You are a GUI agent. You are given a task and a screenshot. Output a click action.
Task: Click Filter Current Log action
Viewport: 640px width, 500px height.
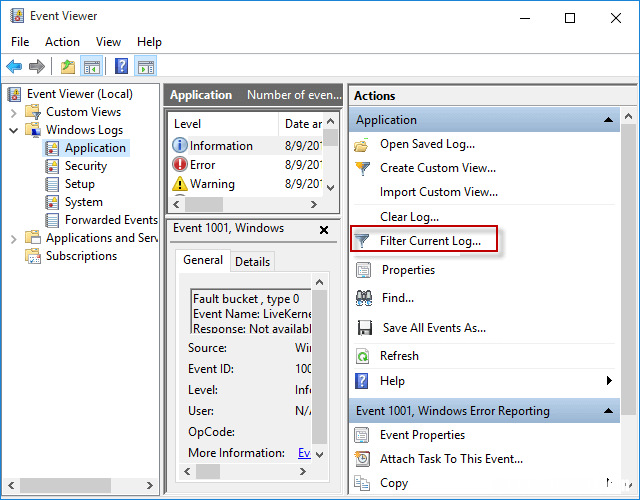click(x=430, y=241)
